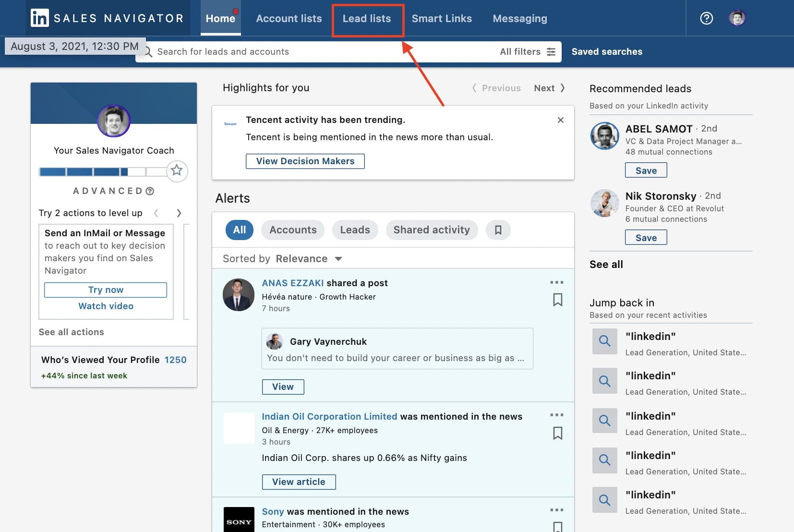Viewport: 794px width, 532px height.
Task: Click ANAS EZZAKI profile photo
Action: (x=239, y=295)
